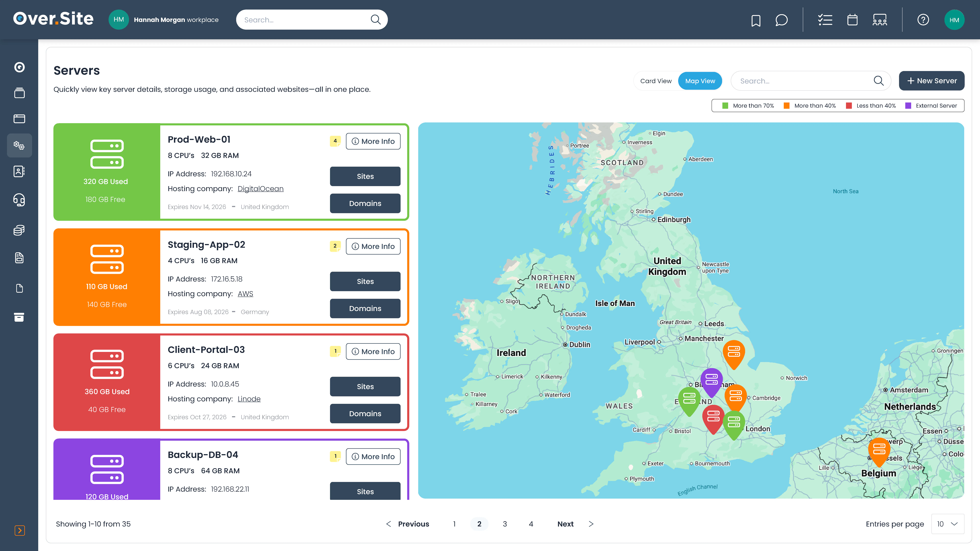Screen dimensions: 980x551
Task: Select the Map View toggle
Action: click(700, 81)
